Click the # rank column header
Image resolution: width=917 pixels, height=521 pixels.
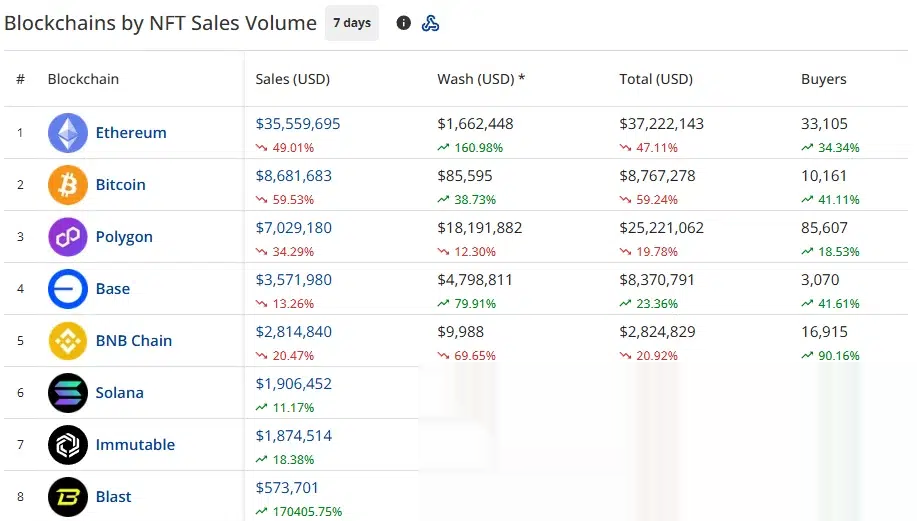point(20,79)
